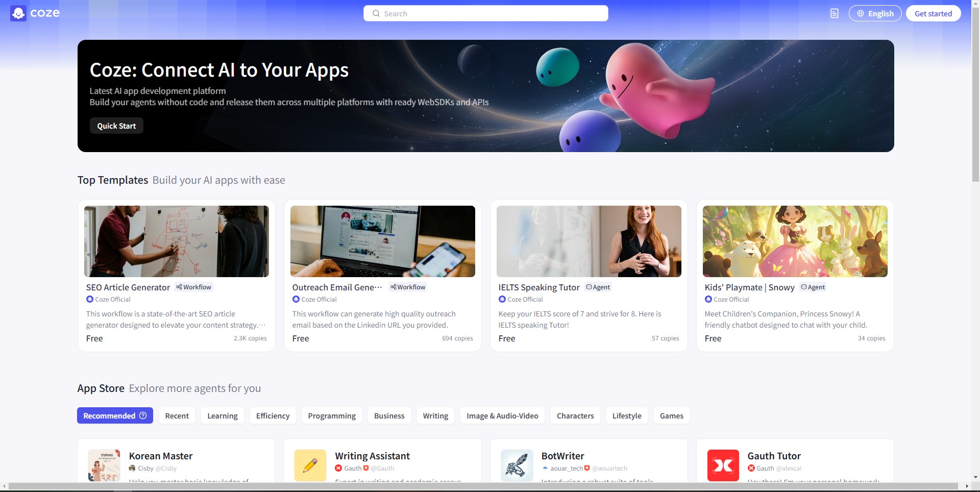Click the Get started button
The width and height of the screenshot is (980, 492).
933,14
